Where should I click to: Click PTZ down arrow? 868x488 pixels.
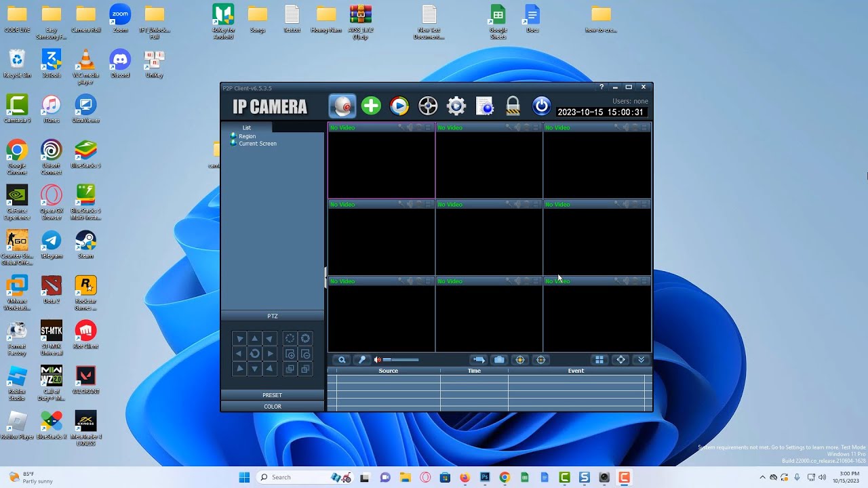(x=254, y=369)
